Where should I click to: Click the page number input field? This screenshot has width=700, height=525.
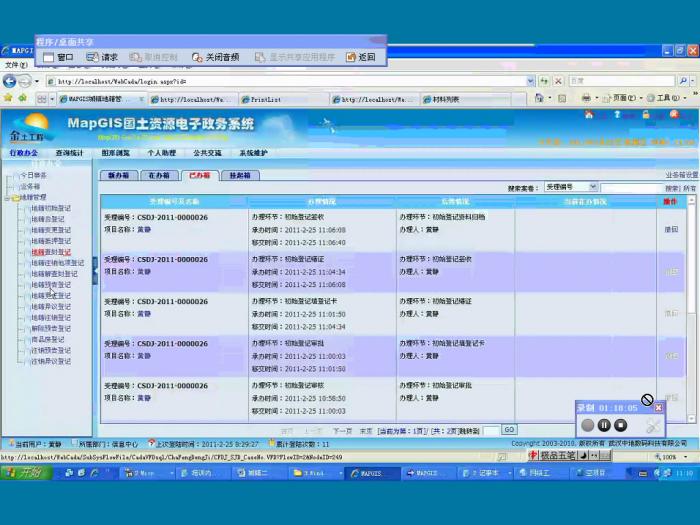tap(492, 430)
